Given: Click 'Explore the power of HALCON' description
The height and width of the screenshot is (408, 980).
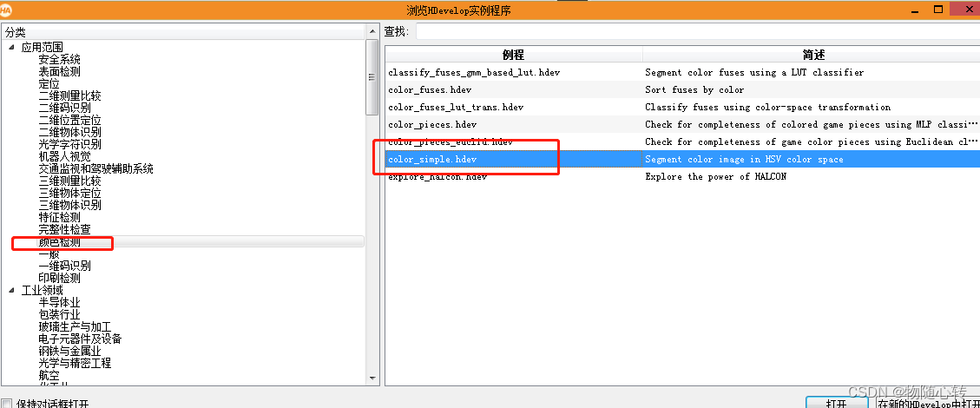Looking at the screenshot, I should tap(715, 177).
